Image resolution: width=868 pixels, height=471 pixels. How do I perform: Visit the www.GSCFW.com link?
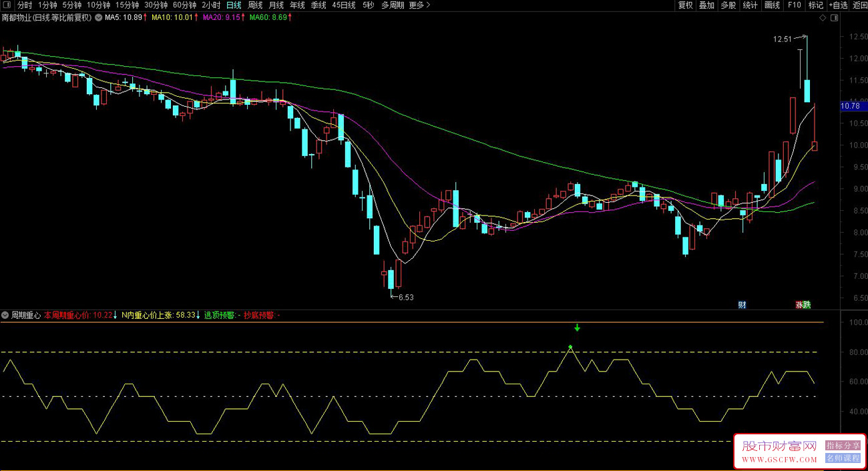[779, 460]
